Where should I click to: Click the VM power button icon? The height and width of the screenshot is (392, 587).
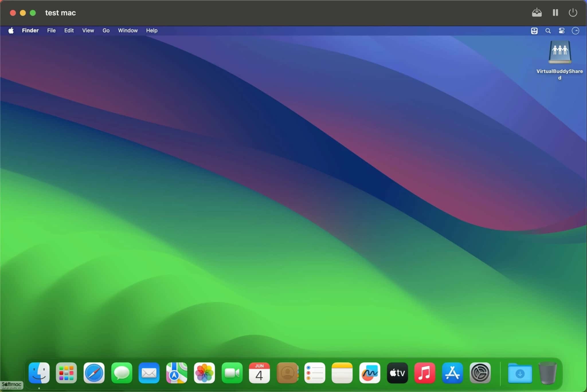click(x=573, y=13)
